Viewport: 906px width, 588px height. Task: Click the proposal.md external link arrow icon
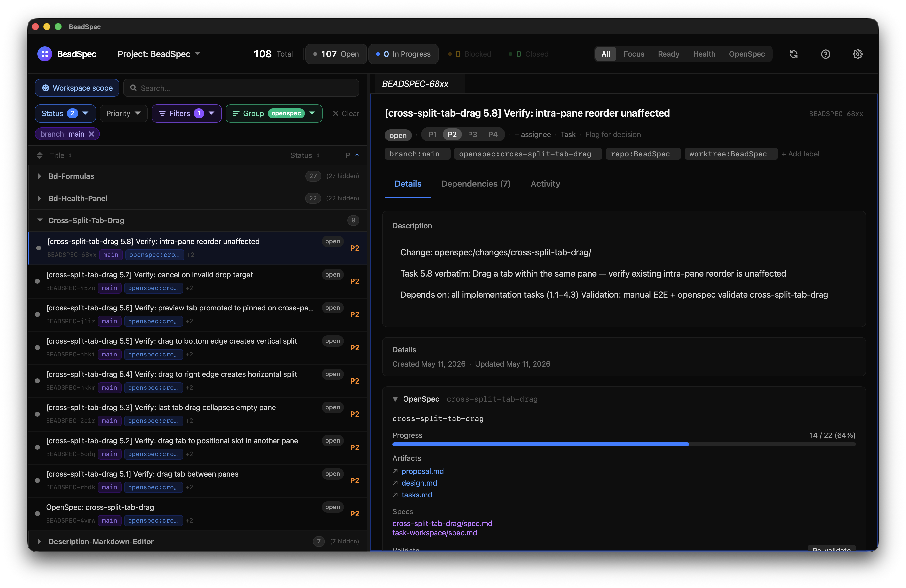(395, 471)
